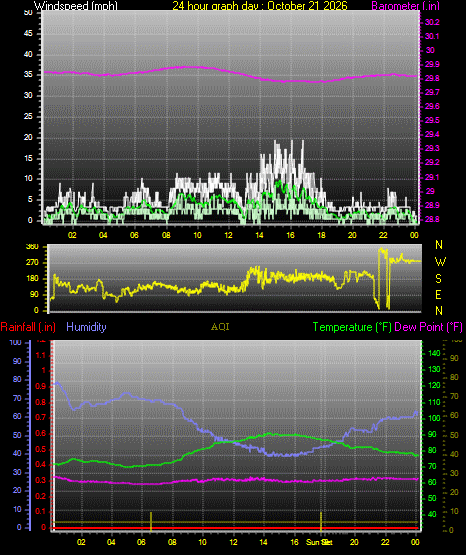This screenshot has width=466, height=555.
Task: Click the E compass label beside wind direction chart
Action: pos(438,295)
